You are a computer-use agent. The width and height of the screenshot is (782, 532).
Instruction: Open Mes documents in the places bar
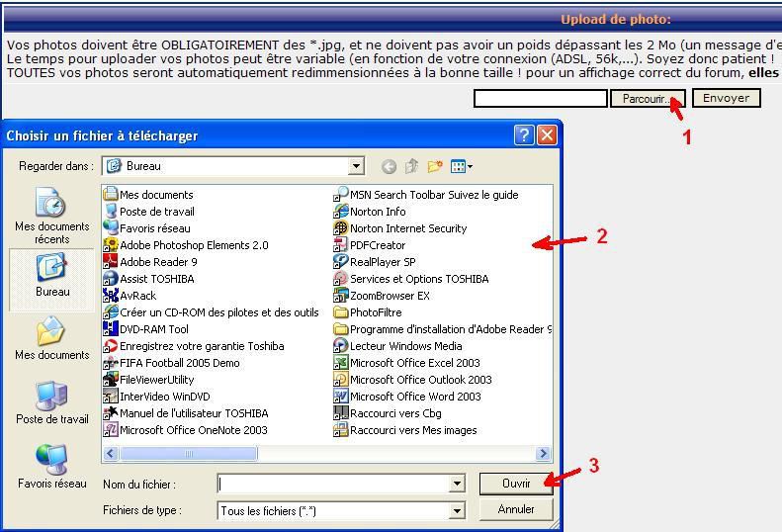pos(51,338)
